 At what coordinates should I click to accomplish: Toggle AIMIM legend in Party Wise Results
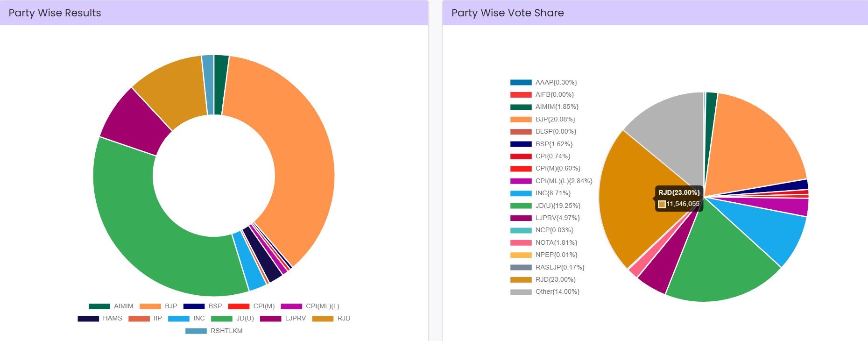(111, 306)
